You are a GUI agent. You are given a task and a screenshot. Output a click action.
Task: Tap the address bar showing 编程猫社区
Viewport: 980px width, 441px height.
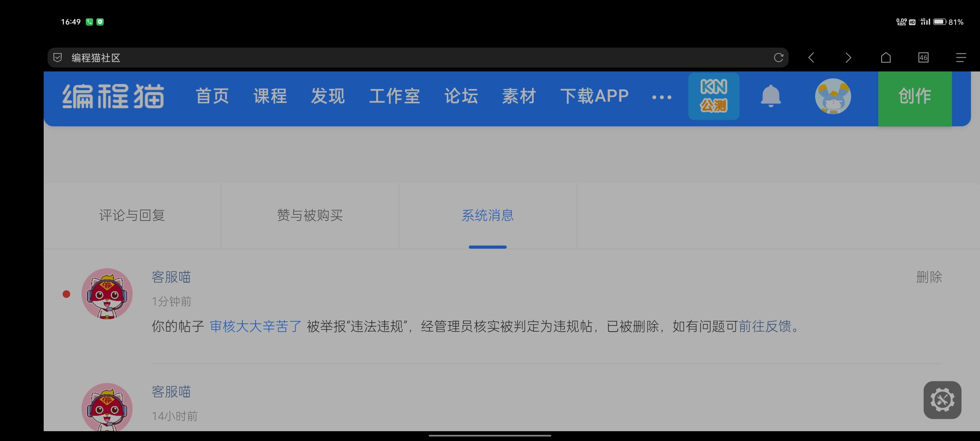(x=418, y=58)
